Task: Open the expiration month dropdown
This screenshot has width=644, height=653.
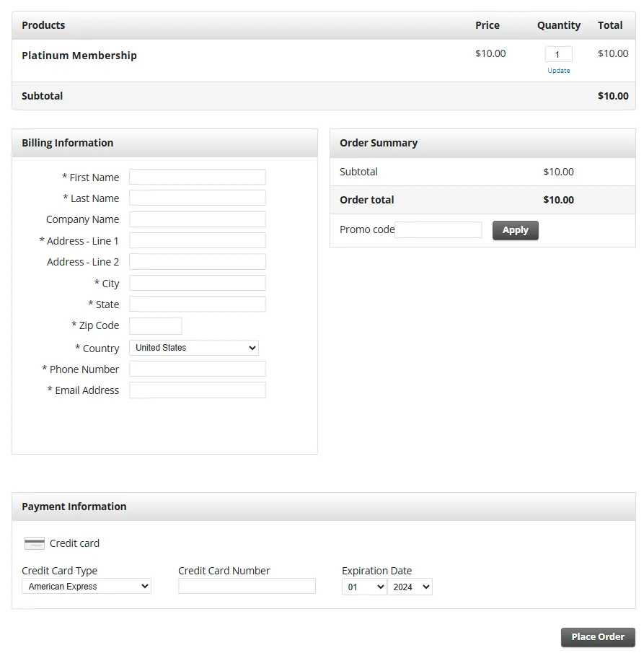Action: pyautogui.click(x=364, y=587)
